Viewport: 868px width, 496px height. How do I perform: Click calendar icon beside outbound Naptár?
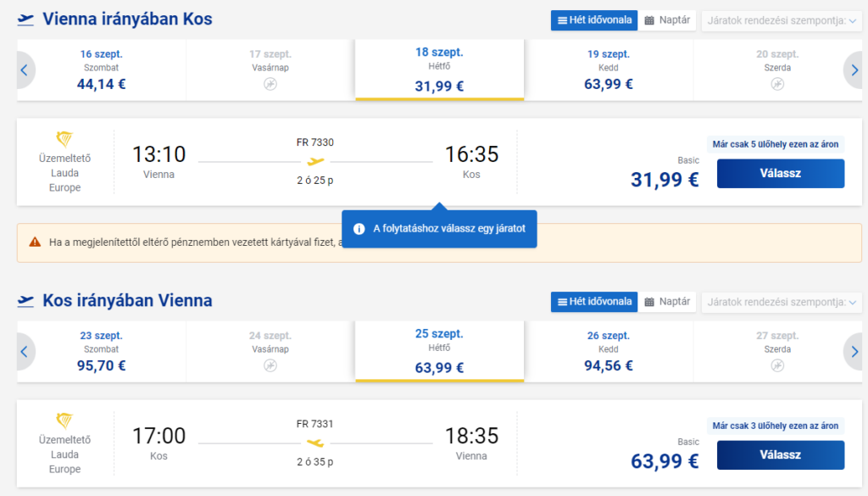point(649,20)
